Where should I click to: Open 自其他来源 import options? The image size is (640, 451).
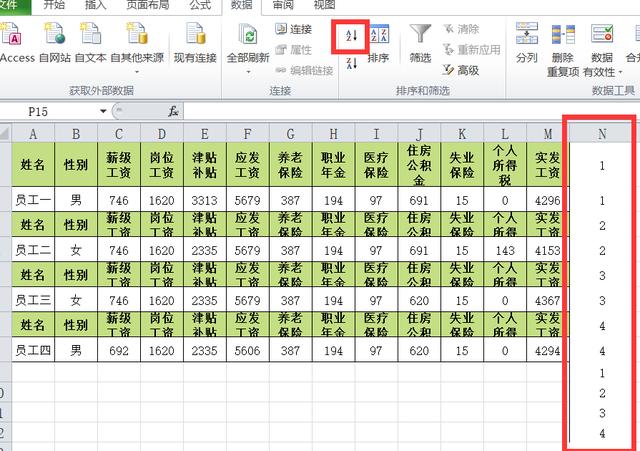(x=137, y=48)
